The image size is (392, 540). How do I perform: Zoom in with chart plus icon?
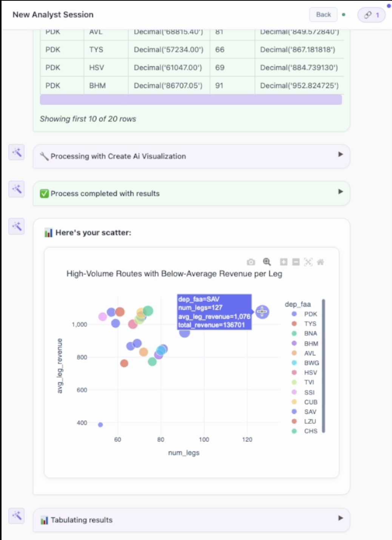(284, 262)
